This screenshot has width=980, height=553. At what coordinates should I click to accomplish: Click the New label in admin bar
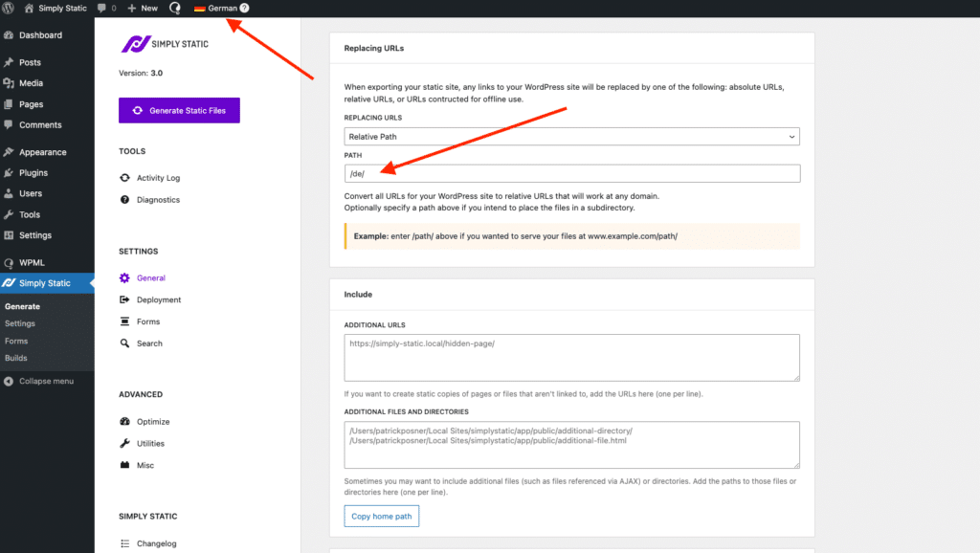click(x=149, y=8)
